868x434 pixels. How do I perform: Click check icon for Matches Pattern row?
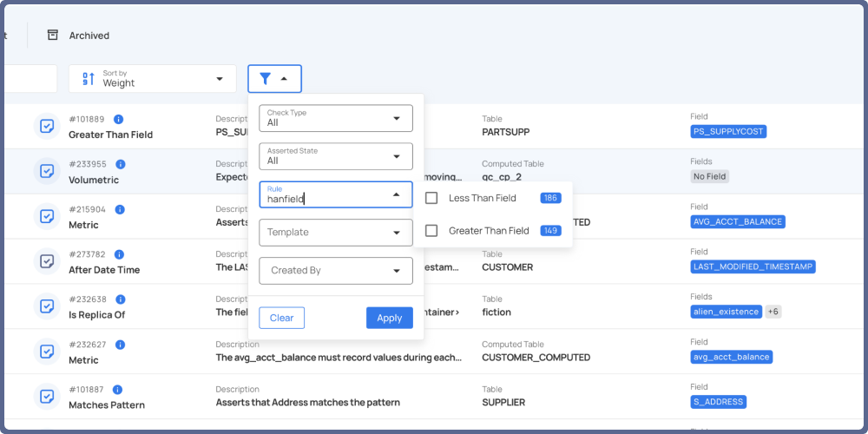[x=46, y=397]
